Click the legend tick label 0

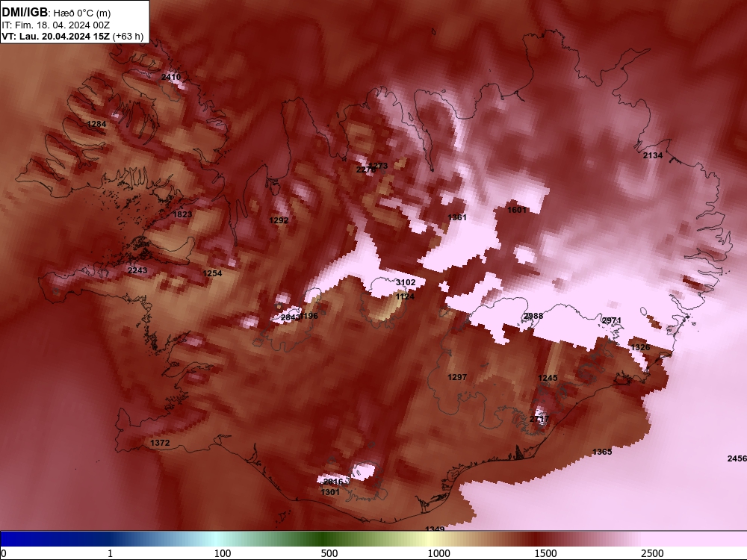4,553
